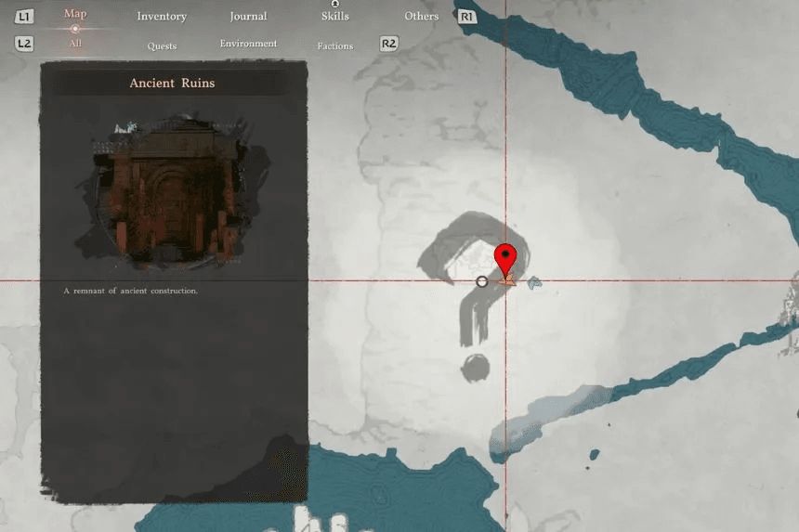Switch to the Inventory tab

point(162,17)
